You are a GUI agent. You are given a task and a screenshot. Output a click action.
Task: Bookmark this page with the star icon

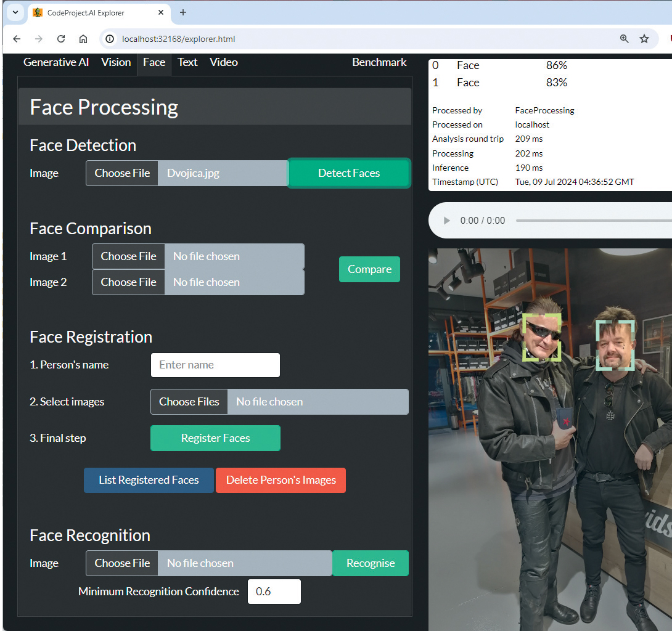point(644,39)
